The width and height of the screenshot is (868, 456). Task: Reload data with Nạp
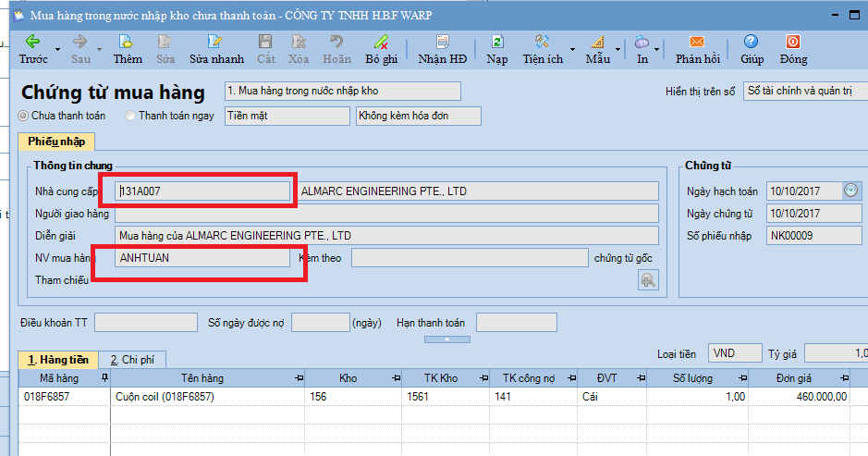[x=497, y=49]
